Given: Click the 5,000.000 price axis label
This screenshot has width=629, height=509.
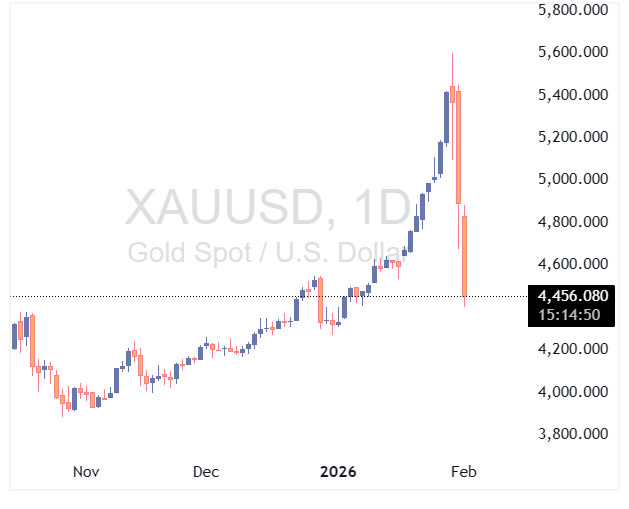Looking at the screenshot, I should (573, 180).
